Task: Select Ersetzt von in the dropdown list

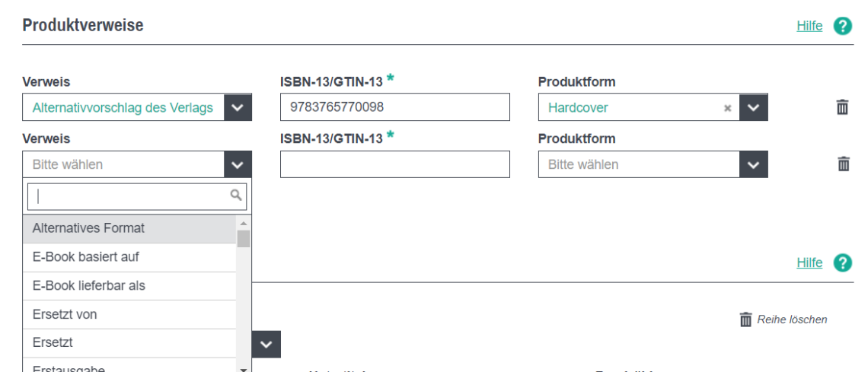Action: (x=65, y=314)
